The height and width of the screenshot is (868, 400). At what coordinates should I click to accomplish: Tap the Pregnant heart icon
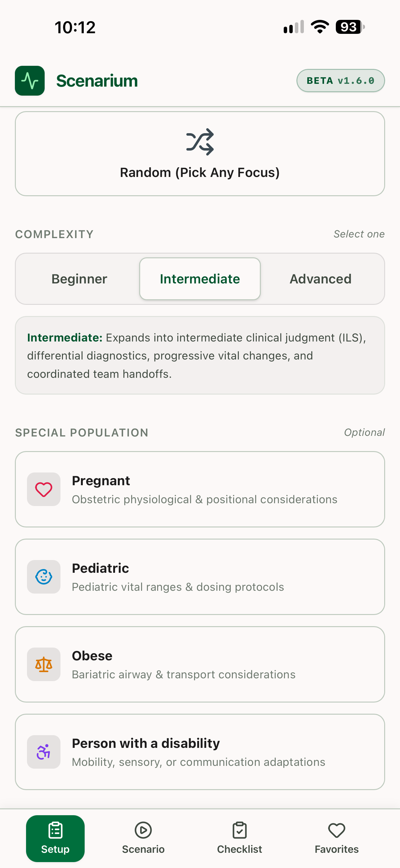click(44, 489)
